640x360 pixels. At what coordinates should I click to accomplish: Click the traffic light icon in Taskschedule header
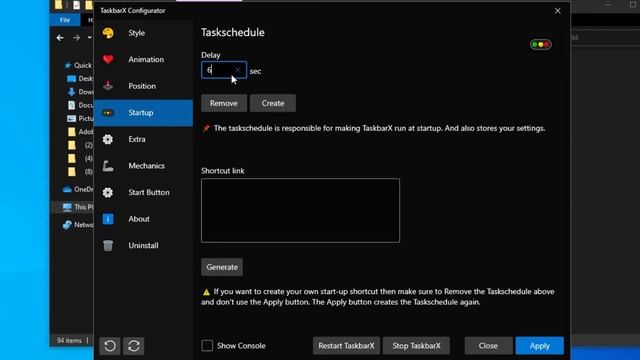pyautogui.click(x=540, y=44)
